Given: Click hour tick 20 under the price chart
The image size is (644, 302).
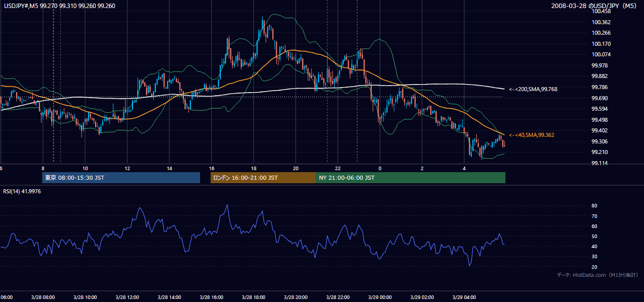Looking at the screenshot, I should point(295,168).
